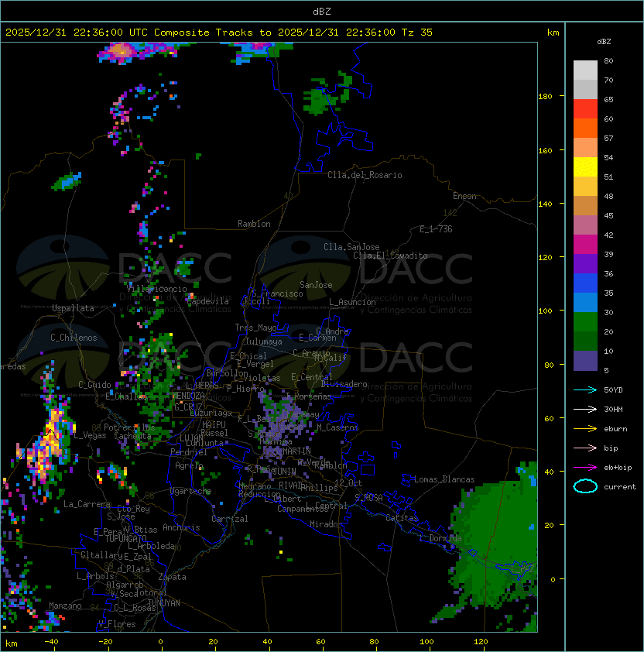Click the 'Uspallata' label on the map
Image resolution: width=644 pixels, height=652 pixels.
click(x=73, y=308)
